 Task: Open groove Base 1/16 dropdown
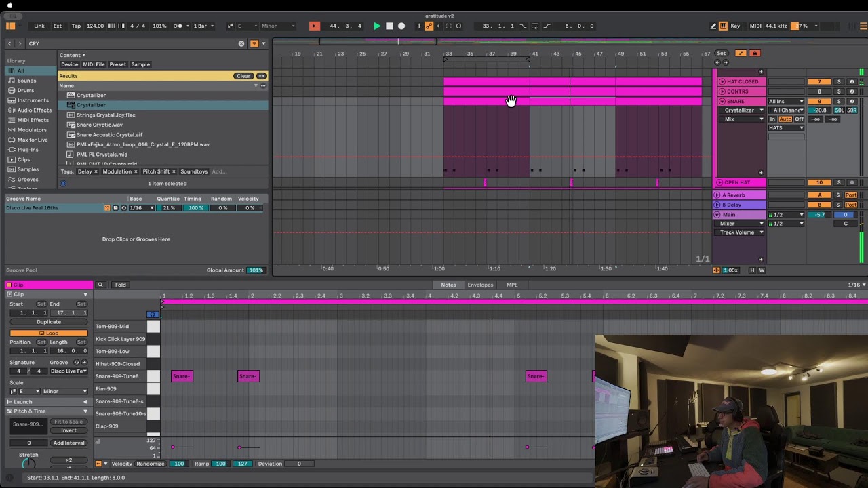(142, 208)
